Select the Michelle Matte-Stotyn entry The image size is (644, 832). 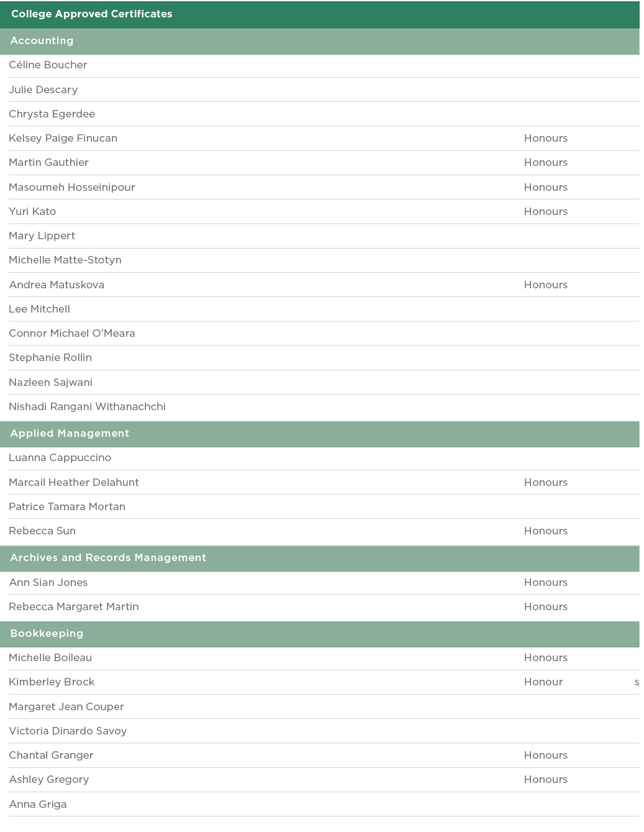pyautogui.click(x=65, y=260)
